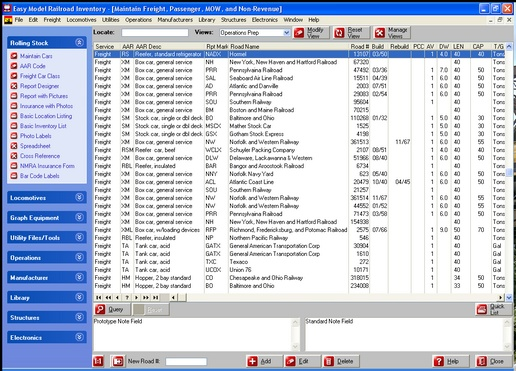
Task: Click the table's vertical scrollbar thumb
Action: point(509,172)
